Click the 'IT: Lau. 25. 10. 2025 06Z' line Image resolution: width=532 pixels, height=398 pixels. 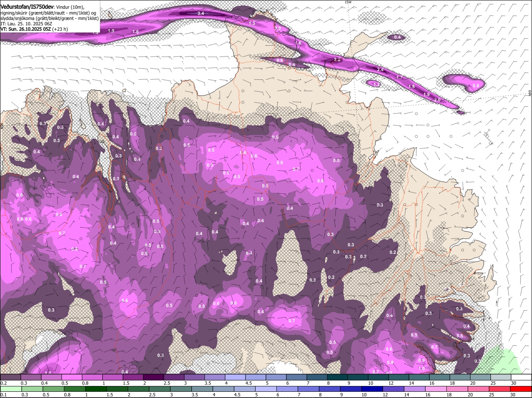click(x=26, y=24)
